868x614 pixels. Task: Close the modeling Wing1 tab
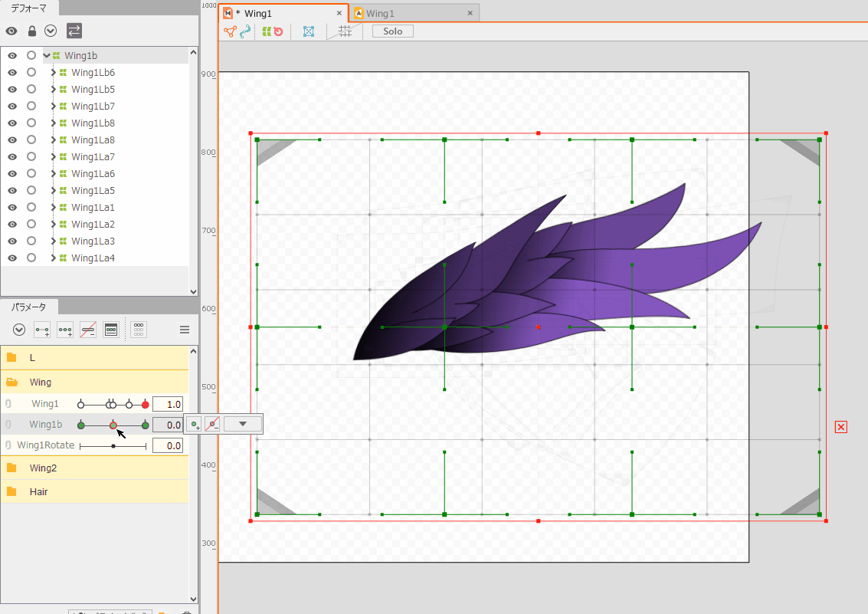(339, 13)
